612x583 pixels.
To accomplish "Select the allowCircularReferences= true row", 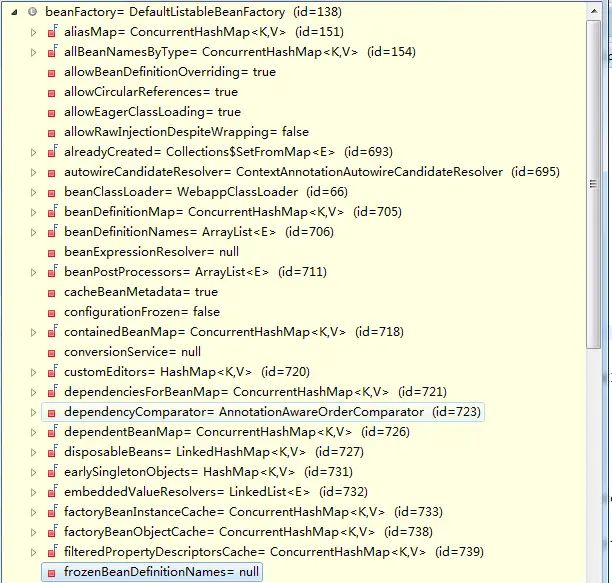I will 151,92.
